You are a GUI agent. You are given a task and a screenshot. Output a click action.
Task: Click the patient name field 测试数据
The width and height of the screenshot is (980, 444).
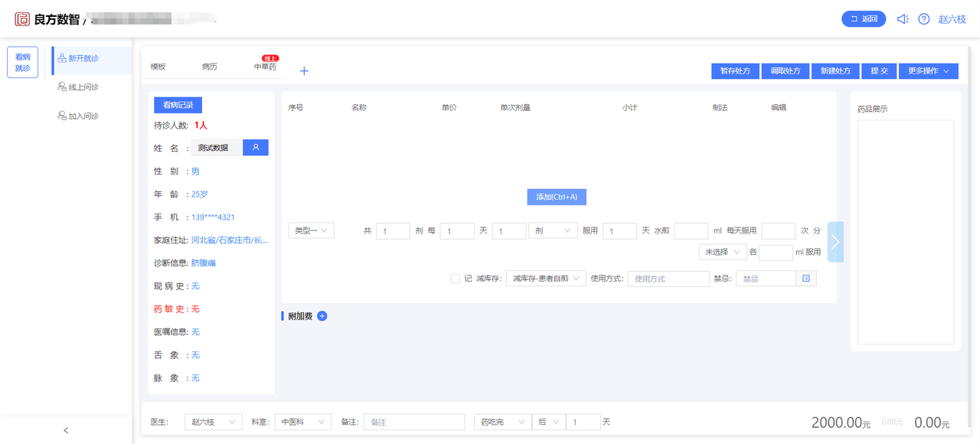(x=217, y=147)
